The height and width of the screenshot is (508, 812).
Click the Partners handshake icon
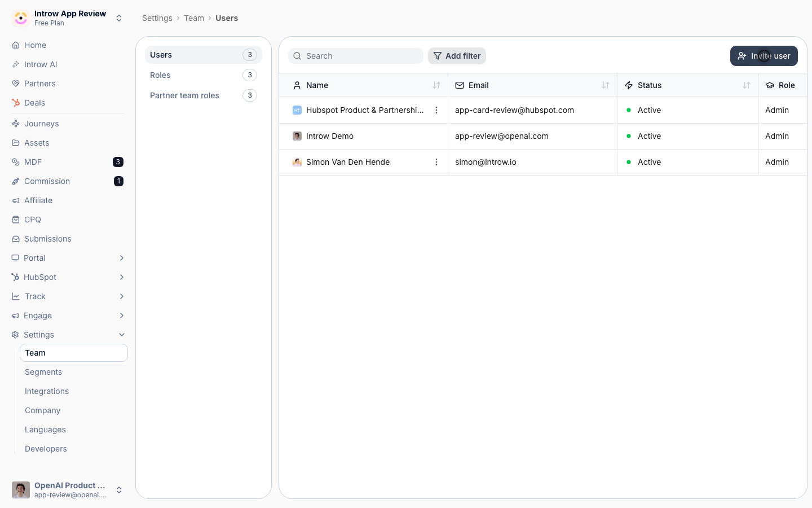(x=16, y=84)
